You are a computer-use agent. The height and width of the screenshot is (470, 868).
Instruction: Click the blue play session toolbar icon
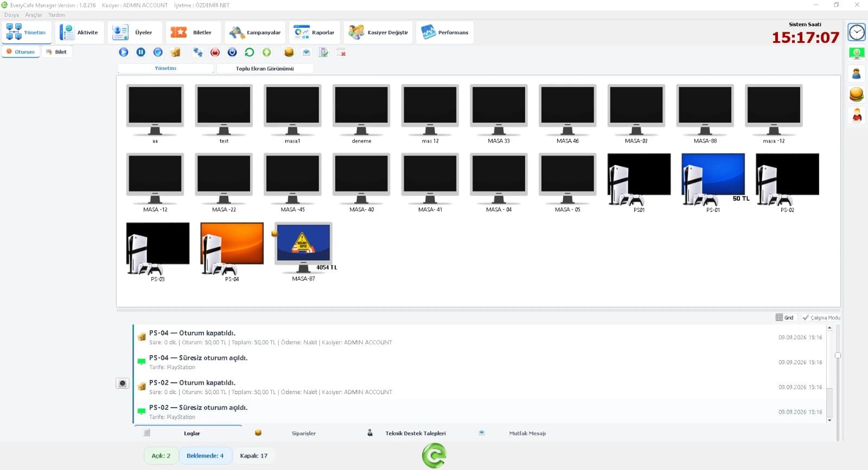tap(124, 52)
